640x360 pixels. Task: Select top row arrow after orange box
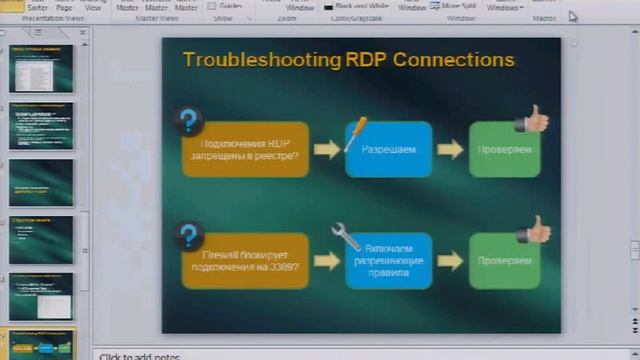(x=327, y=149)
